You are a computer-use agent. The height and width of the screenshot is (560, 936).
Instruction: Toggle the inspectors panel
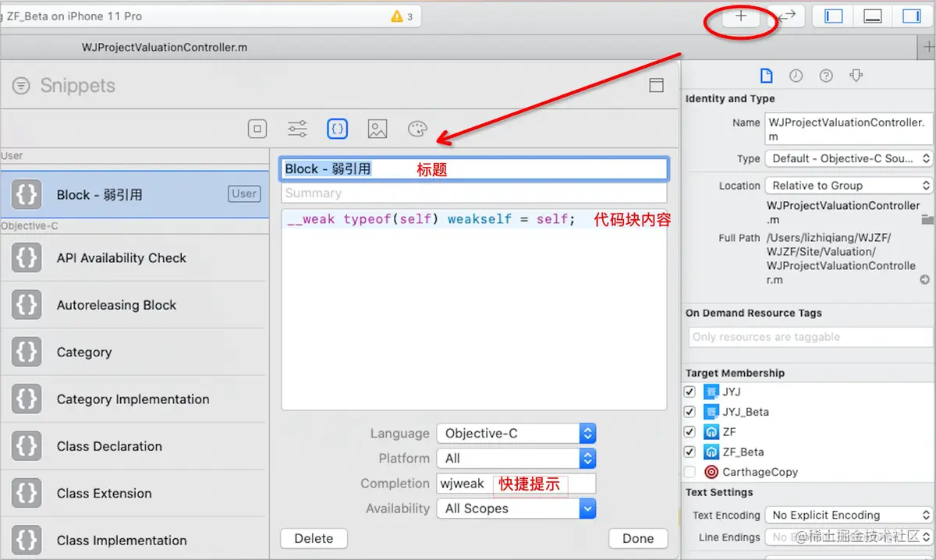[912, 16]
